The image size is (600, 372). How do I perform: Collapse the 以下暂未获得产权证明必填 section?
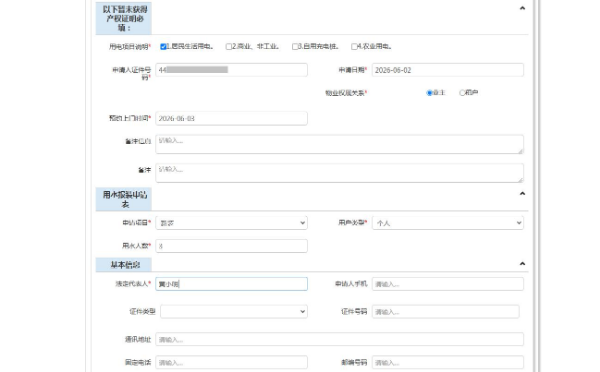(522, 8)
